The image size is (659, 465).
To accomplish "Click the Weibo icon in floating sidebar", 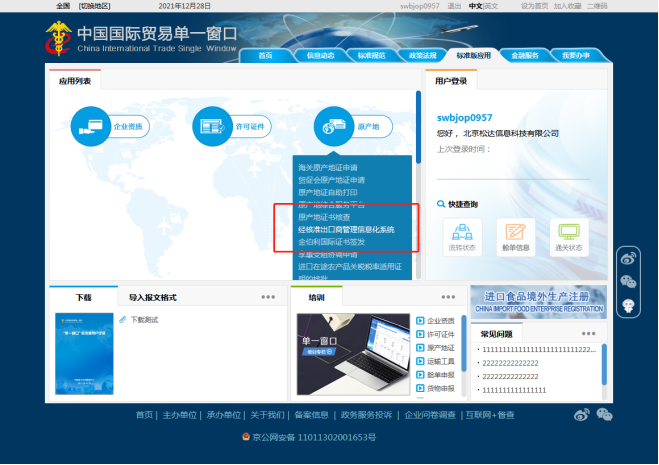I will [x=628, y=258].
